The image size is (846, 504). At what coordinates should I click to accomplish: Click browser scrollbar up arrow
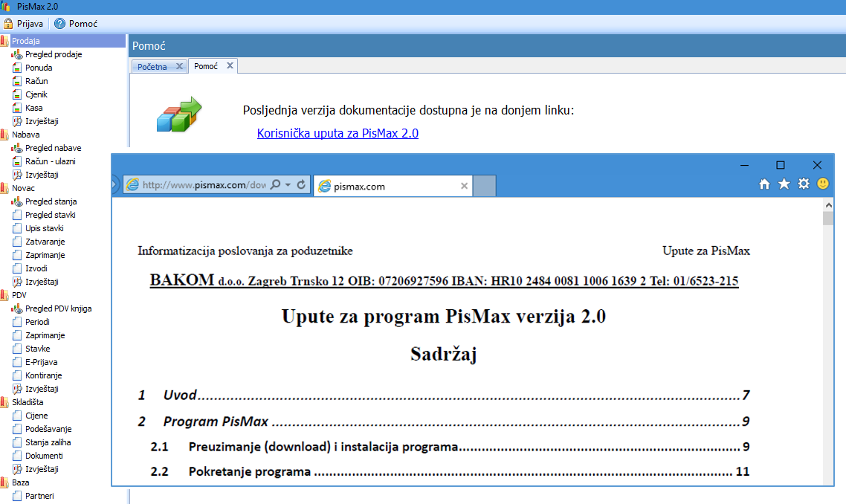(x=828, y=205)
